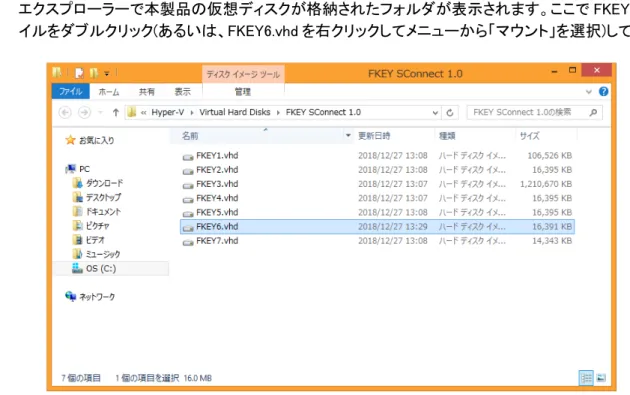The width and height of the screenshot is (630, 395).
Task: Open the ビデオ folder
Action: pyautogui.click(x=95, y=240)
